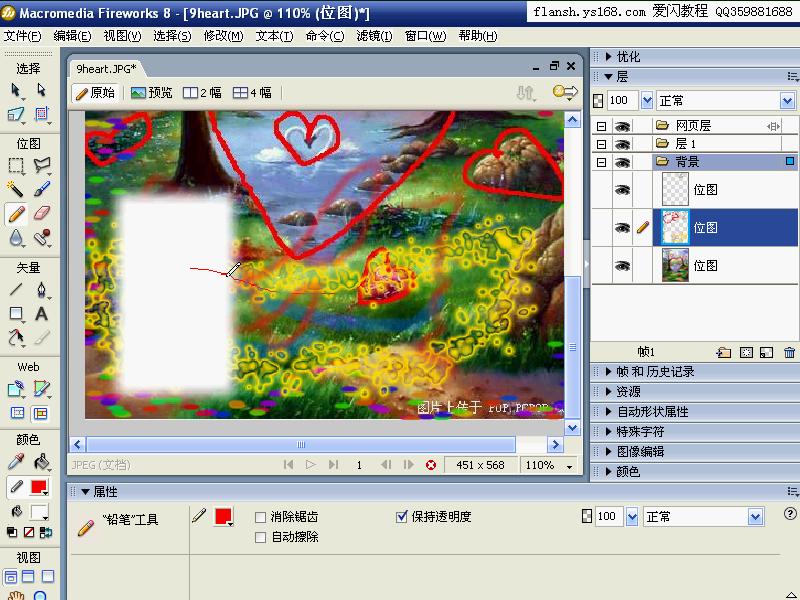The width and height of the screenshot is (800, 600).
Task: Select the Rectangle Hotspot web tool
Action: coord(16,389)
